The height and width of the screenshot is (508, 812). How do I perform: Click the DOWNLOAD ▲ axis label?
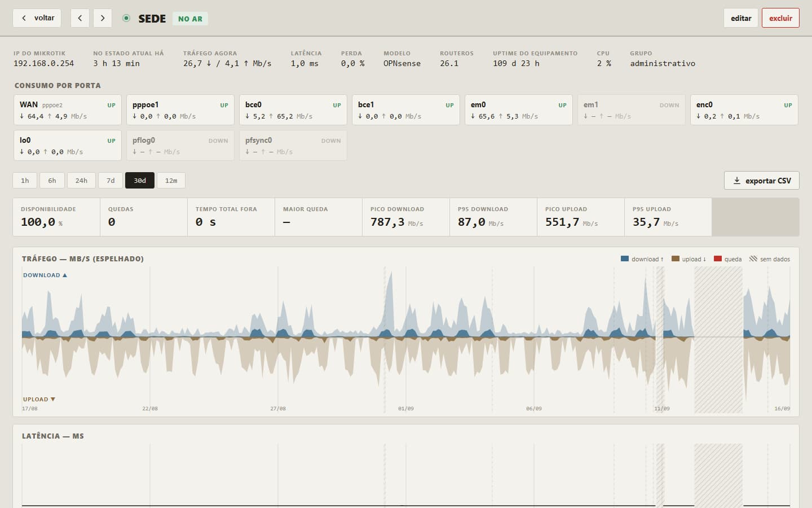point(45,275)
